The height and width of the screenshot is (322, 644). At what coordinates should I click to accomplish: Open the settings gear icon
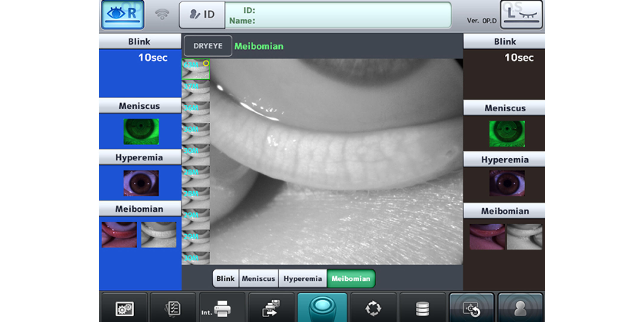coord(124,308)
